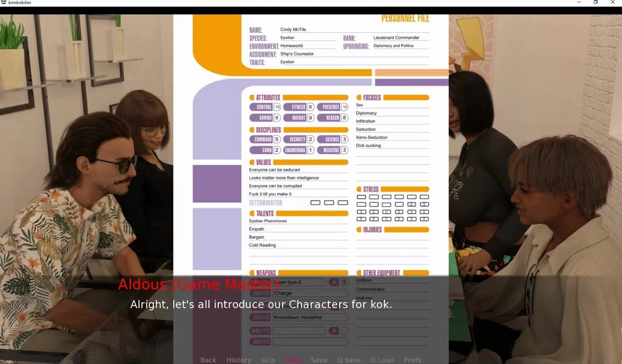Toggle Auto-advance mode

[293, 360]
